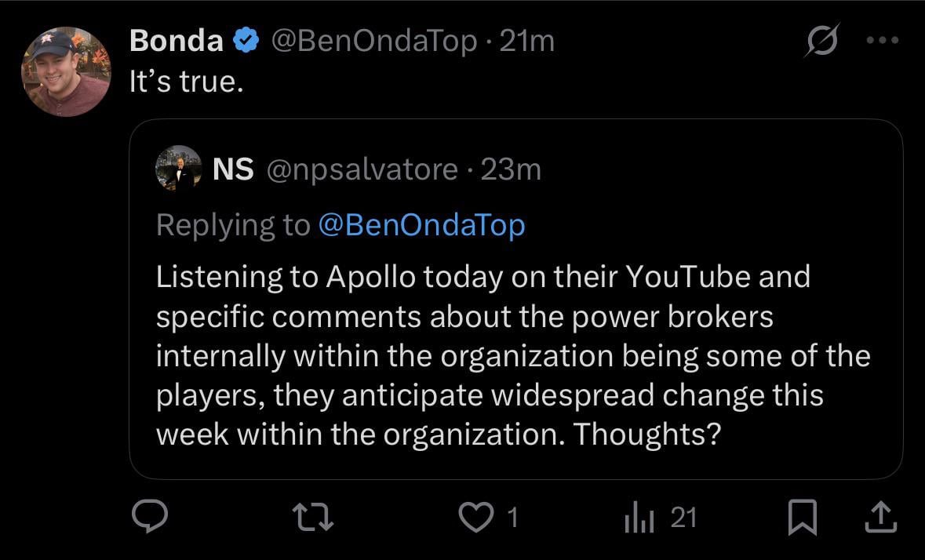Image resolution: width=925 pixels, height=560 pixels.
Task: Click the "It's true." tweet text
Action: [186, 82]
